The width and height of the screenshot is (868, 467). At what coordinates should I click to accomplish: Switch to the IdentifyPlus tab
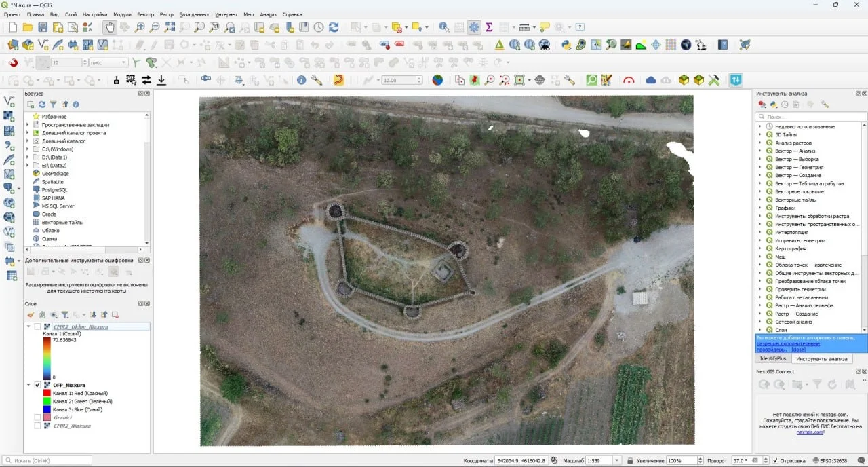[772, 358]
